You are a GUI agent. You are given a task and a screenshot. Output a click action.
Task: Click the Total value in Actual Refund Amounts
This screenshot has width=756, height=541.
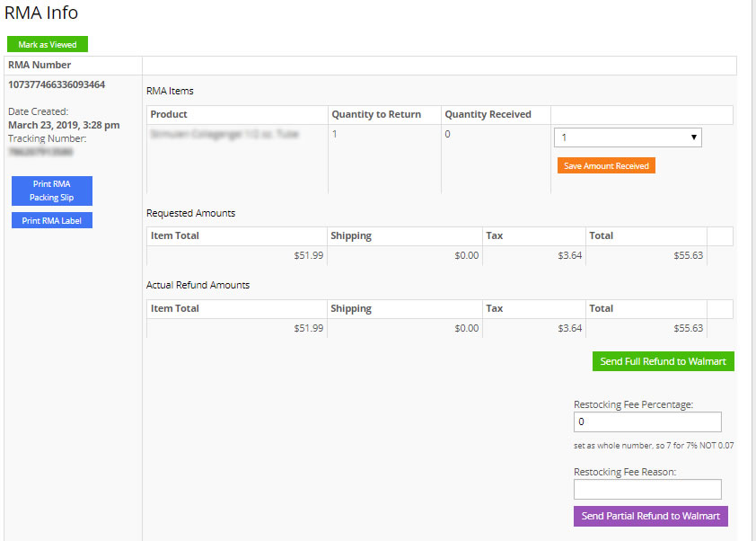[688, 327]
